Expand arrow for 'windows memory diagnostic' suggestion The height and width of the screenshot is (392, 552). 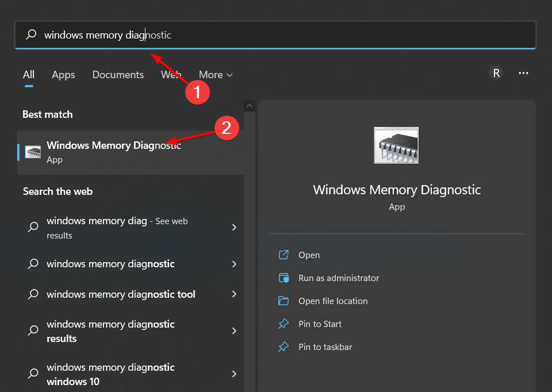pyautogui.click(x=234, y=264)
